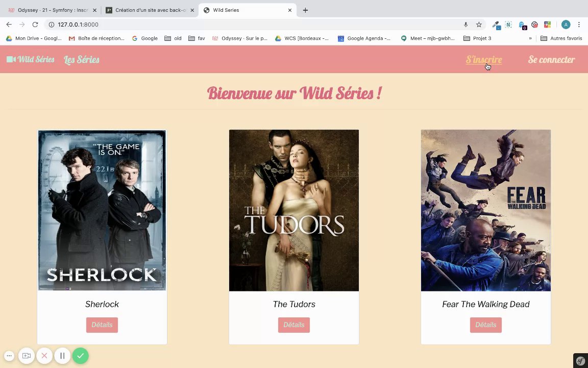Open the Symfony debug toolbar icon

click(580, 360)
